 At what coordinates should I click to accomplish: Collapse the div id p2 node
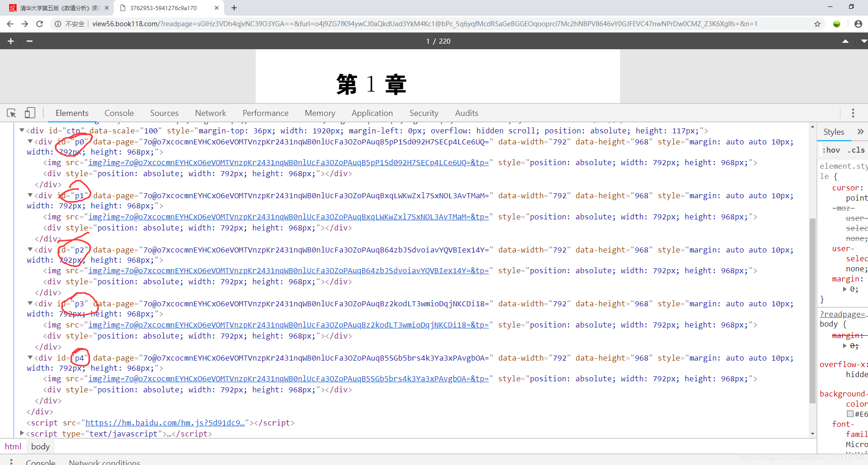[x=30, y=250]
